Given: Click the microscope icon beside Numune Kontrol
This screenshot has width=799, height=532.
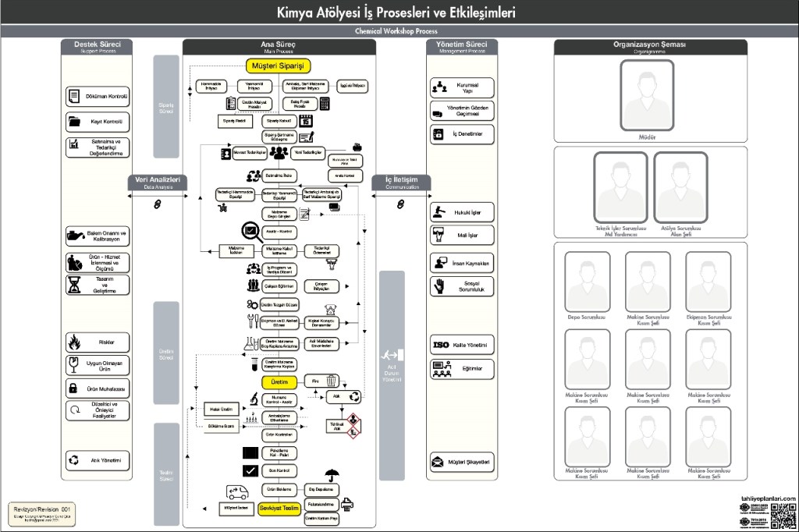Looking at the screenshot, I should (254, 399).
